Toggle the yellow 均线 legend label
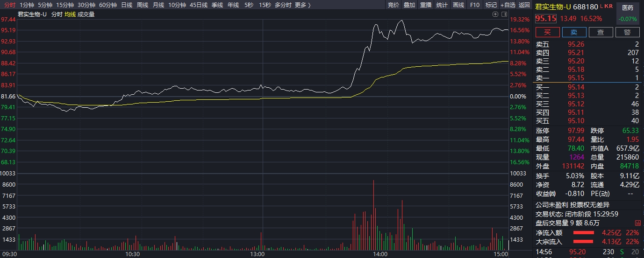The height and width of the screenshot is (258, 644). point(70,14)
